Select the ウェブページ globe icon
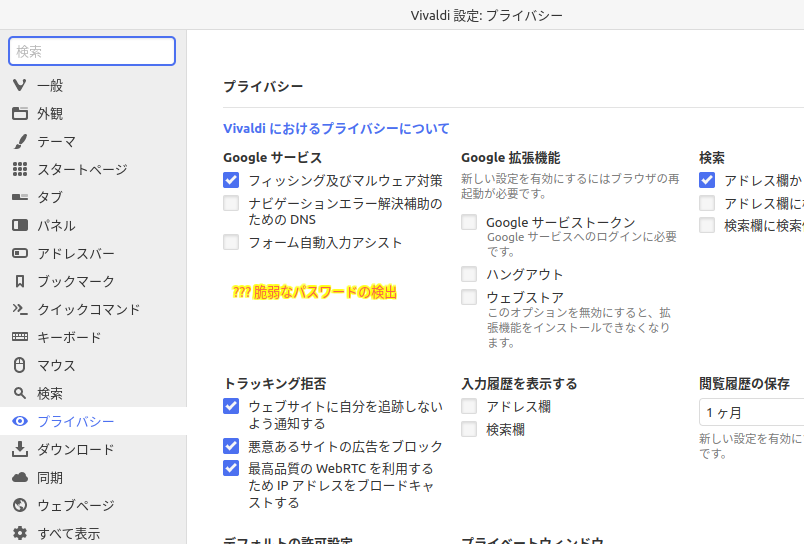Screen dimensions: 804x544 click(19, 505)
